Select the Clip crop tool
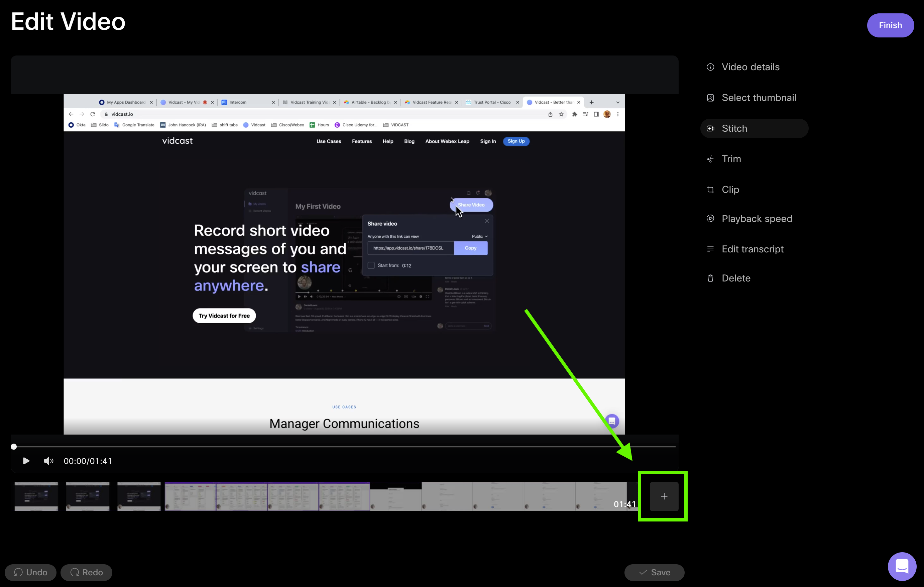Viewport: 924px width, 587px height. pyautogui.click(x=723, y=190)
